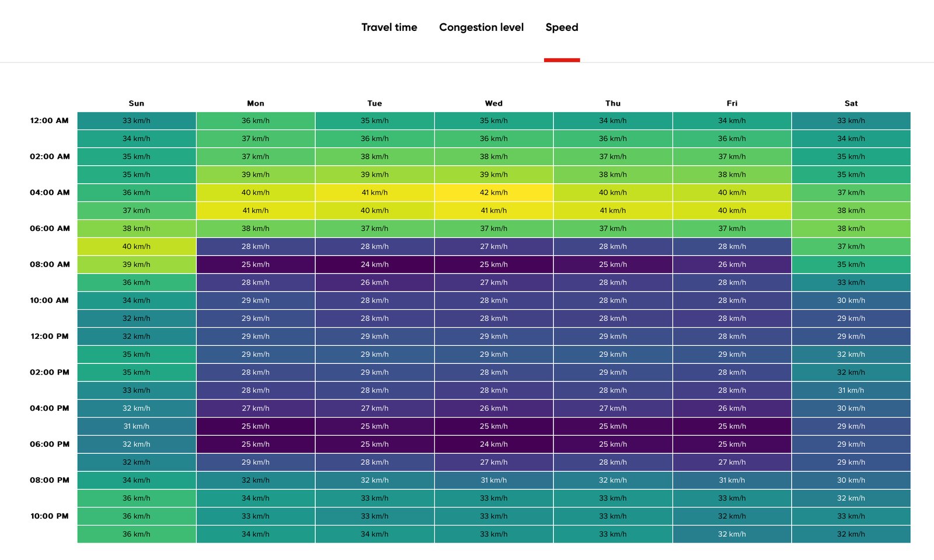Click Wednesday 04:00 AM 42 km/h cell
934x560 pixels.
pos(494,192)
